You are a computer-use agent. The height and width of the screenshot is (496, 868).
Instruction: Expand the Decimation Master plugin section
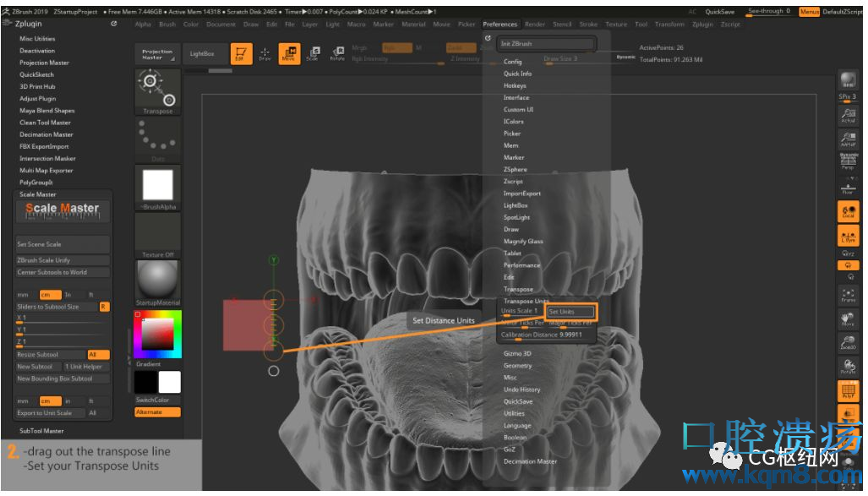point(46,134)
